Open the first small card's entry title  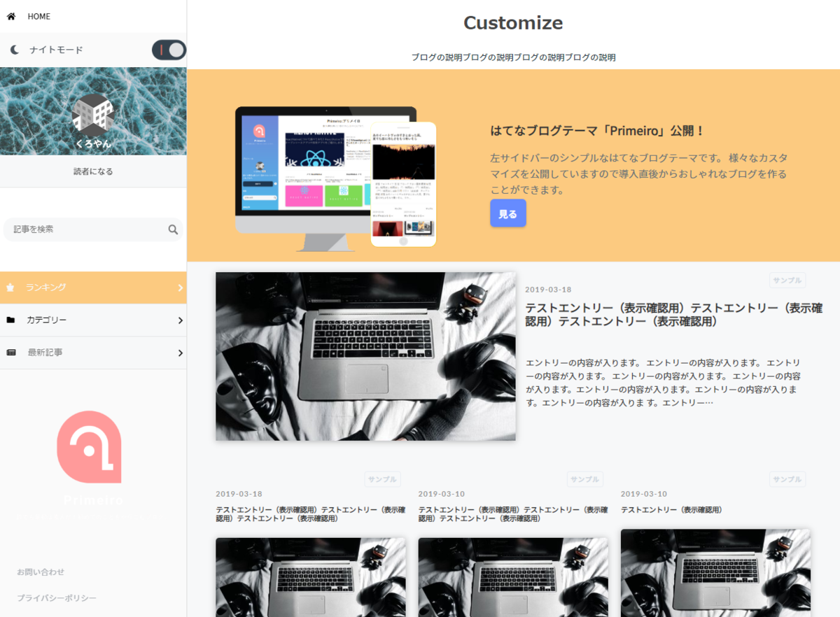[310, 514]
